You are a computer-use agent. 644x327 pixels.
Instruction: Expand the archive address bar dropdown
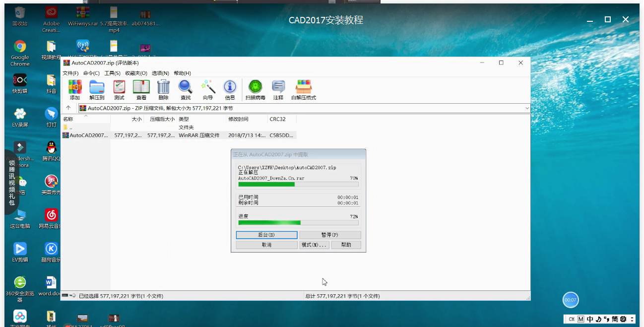(524, 108)
